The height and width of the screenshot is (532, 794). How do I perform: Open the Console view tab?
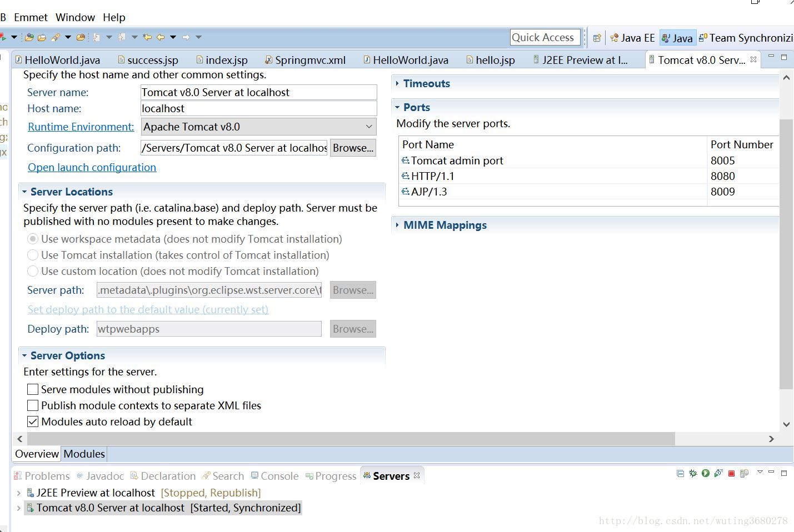coord(274,476)
